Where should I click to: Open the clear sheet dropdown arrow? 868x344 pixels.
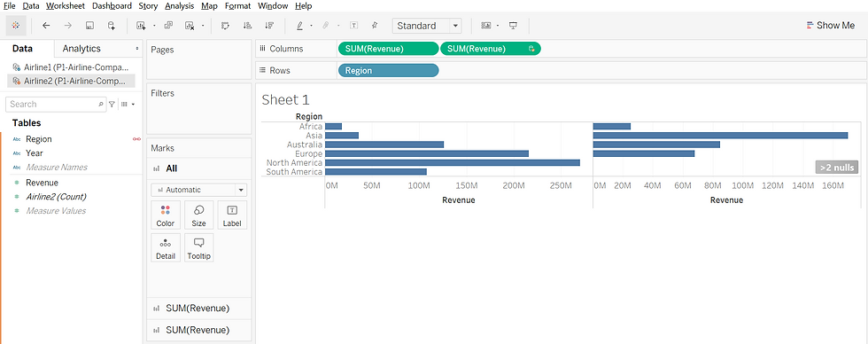pyautogui.click(x=203, y=26)
